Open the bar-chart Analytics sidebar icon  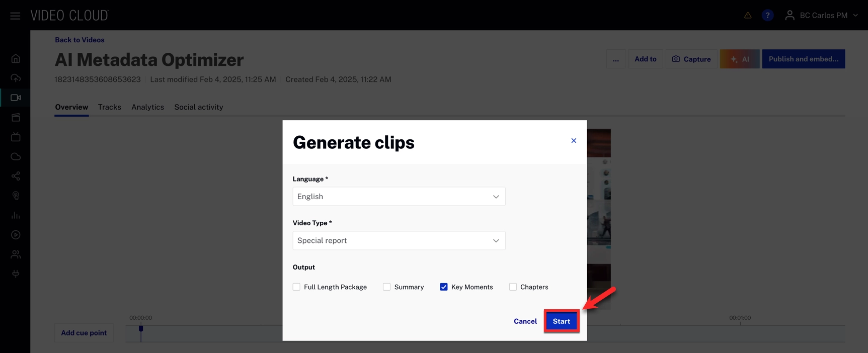coord(16,215)
